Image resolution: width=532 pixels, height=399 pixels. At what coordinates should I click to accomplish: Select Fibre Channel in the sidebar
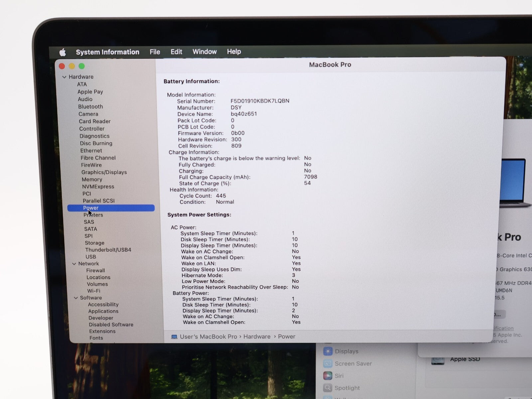(98, 158)
